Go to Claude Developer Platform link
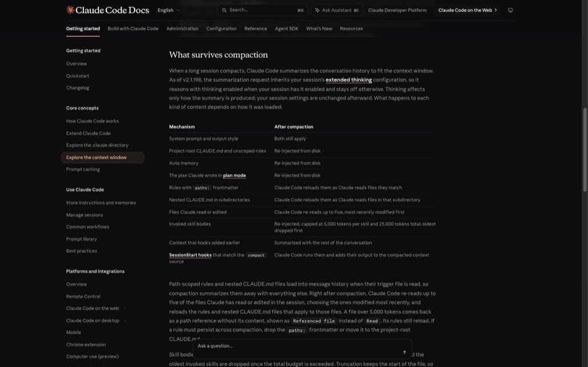The image size is (588, 367). [x=397, y=10]
